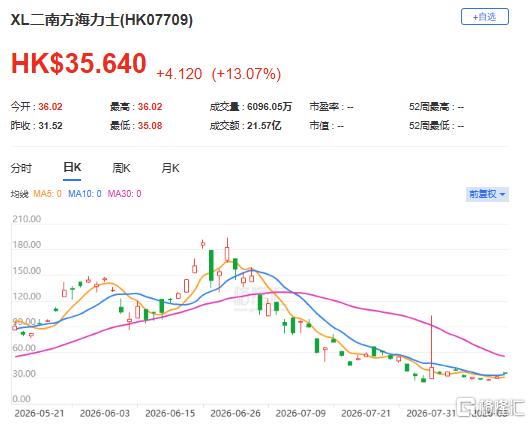The height and width of the screenshot is (424, 531).
Task: Click the 2026-06-03 date axis label
Action: tap(105, 413)
